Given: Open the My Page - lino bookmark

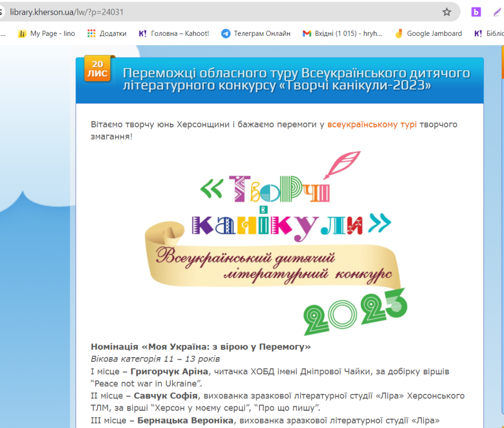Looking at the screenshot, I should [x=47, y=33].
